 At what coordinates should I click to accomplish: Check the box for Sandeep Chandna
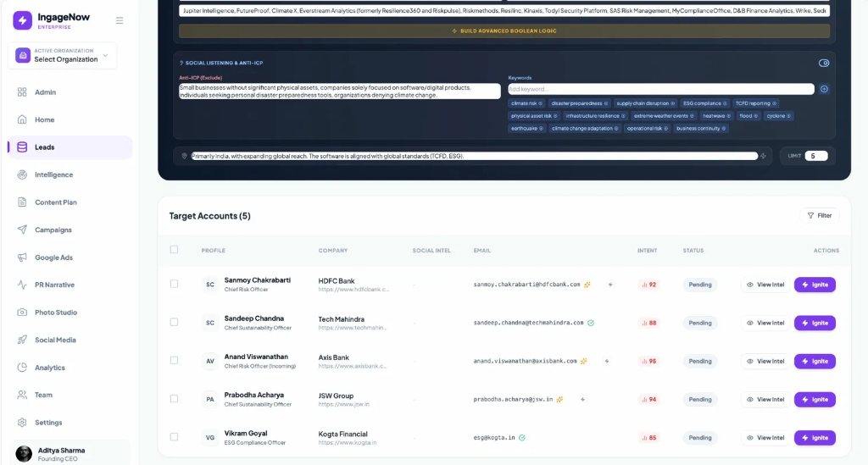175,323
